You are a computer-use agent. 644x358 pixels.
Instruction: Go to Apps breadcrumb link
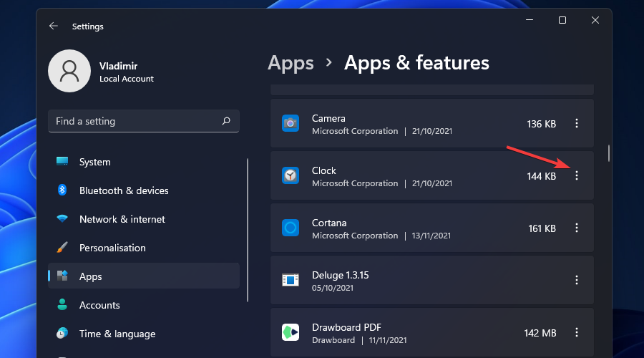[291, 63]
